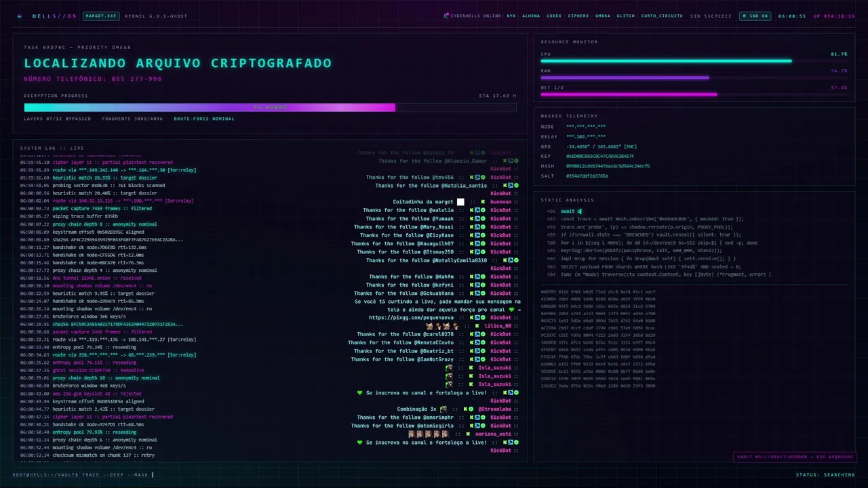
Task: Click Kick badge on pixgg.com link row
Action: (x=471, y=317)
